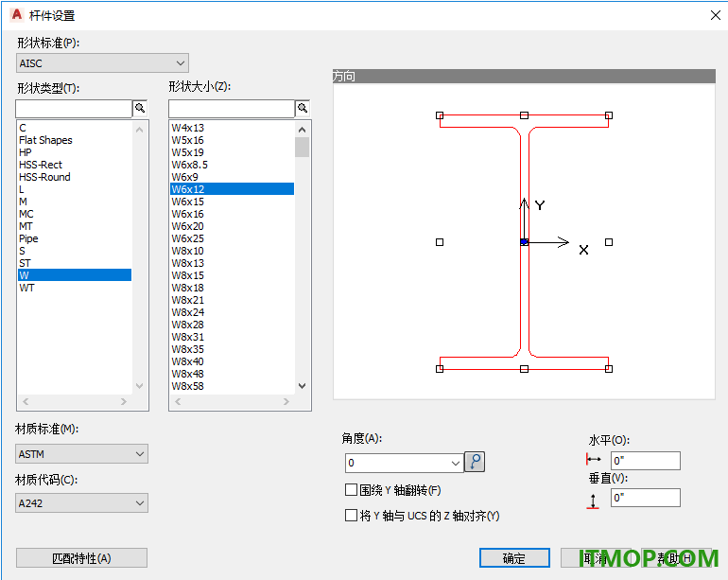This screenshot has height=580, width=728.
Task: Click the pick angle button beside angle field
Action: coord(475,462)
